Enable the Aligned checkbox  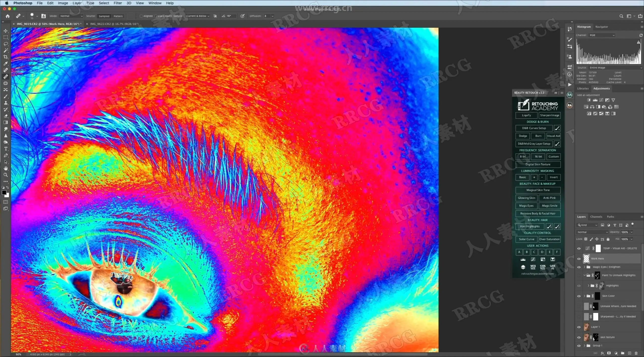tap(141, 16)
